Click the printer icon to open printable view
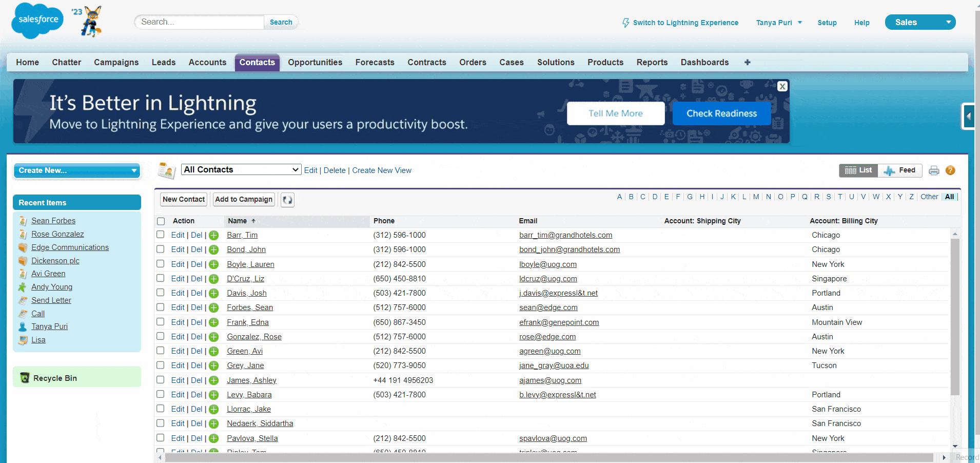 (933, 170)
